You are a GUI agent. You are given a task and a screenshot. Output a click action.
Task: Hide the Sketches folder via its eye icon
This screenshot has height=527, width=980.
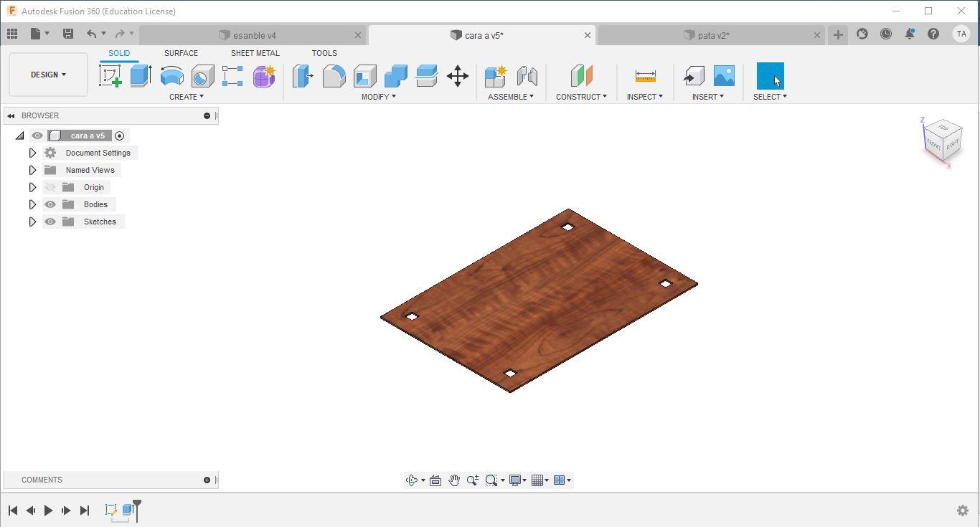[x=50, y=222]
